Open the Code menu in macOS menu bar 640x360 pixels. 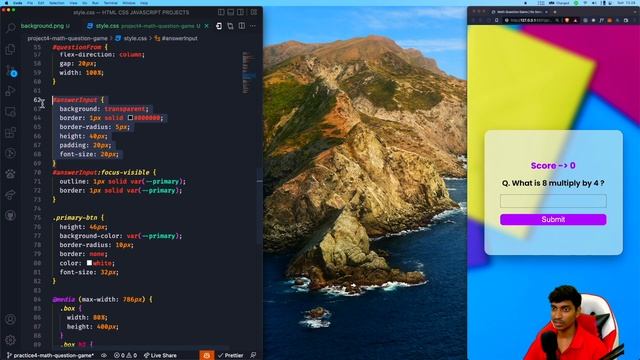18,3
